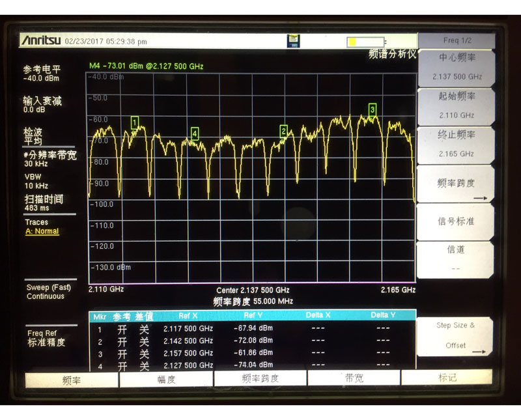The width and height of the screenshot is (521, 420).
Task: Click the 扫描时间 483 ms setting
Action: click(44, 203)
